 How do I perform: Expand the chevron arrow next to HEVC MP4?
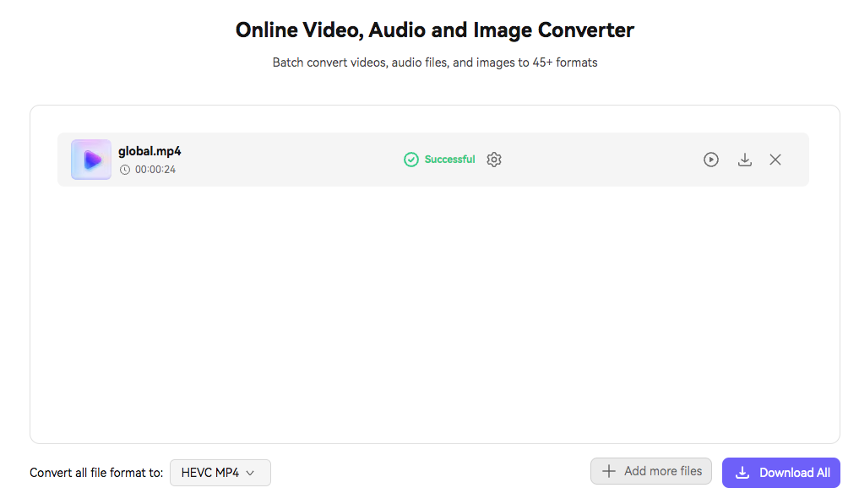click(250, 473)
